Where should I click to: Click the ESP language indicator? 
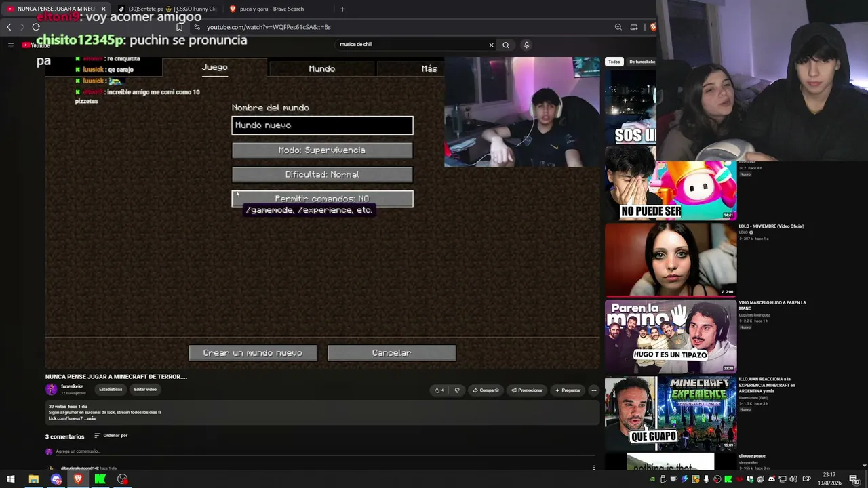pos(806,479)
